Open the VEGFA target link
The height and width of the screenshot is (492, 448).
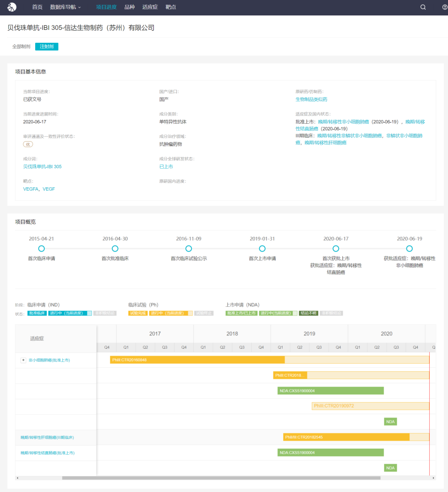tap(31, 189)
